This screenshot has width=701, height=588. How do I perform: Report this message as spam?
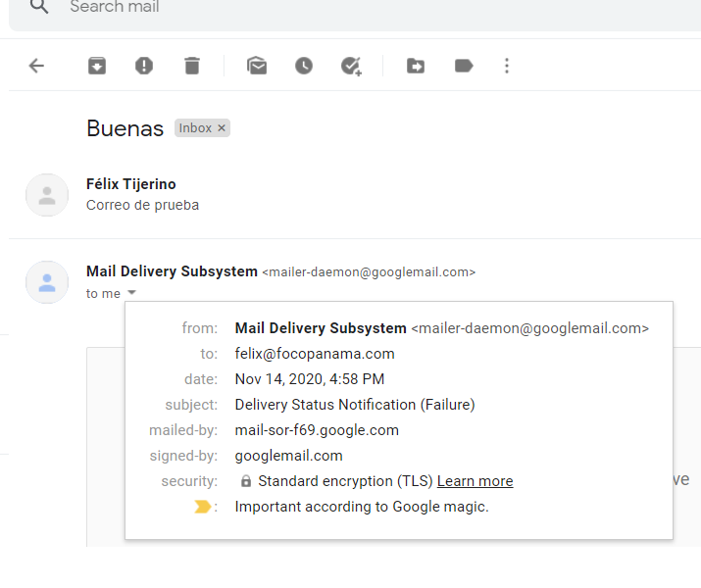click(144, 66)
